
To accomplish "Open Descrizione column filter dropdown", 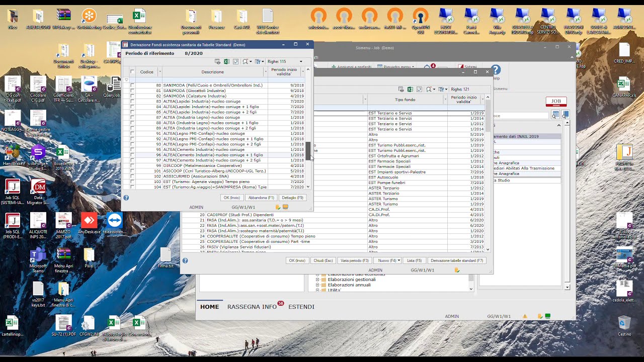I will pyautogui.click(x=265, y=72).
